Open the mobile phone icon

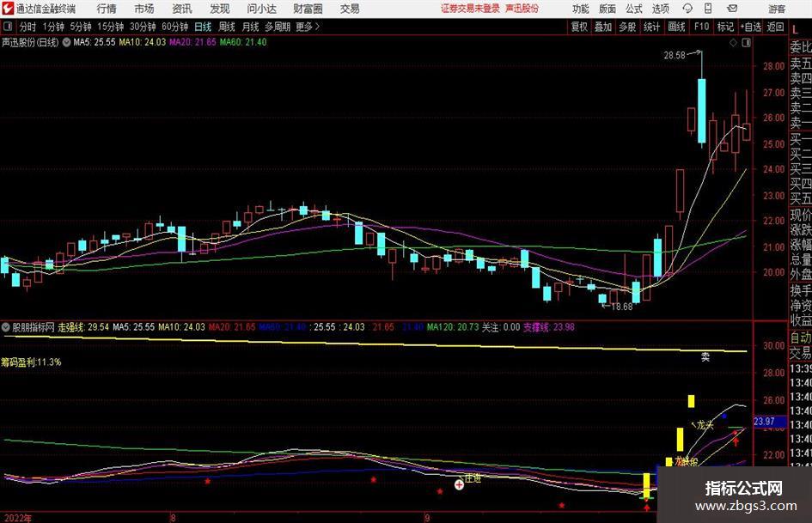coord(708,9)
